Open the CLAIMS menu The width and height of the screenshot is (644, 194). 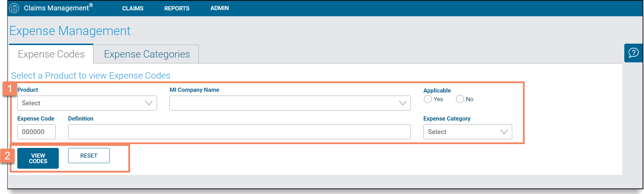(x=133, y=8)
